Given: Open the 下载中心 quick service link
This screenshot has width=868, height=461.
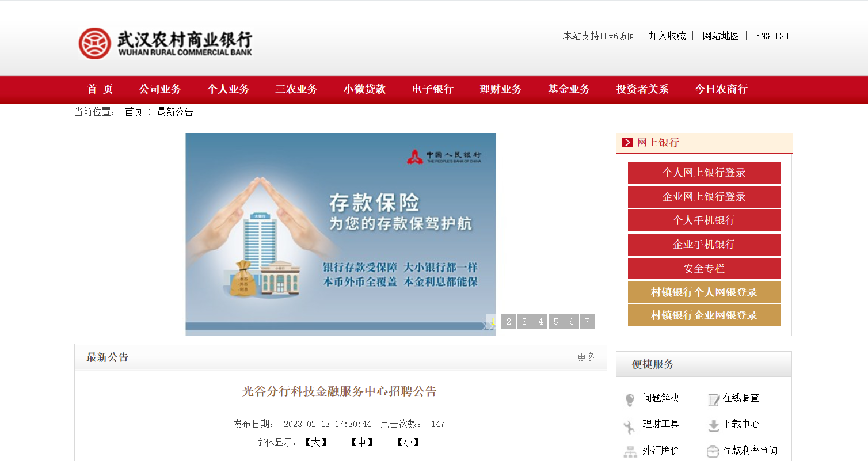Looking at the screenshot, I should coord(741,424).
